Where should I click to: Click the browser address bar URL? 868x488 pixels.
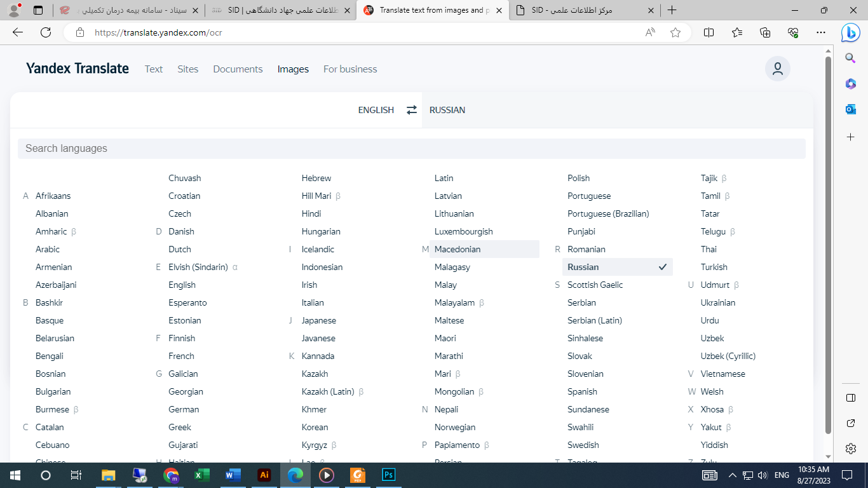coord(159,32)
